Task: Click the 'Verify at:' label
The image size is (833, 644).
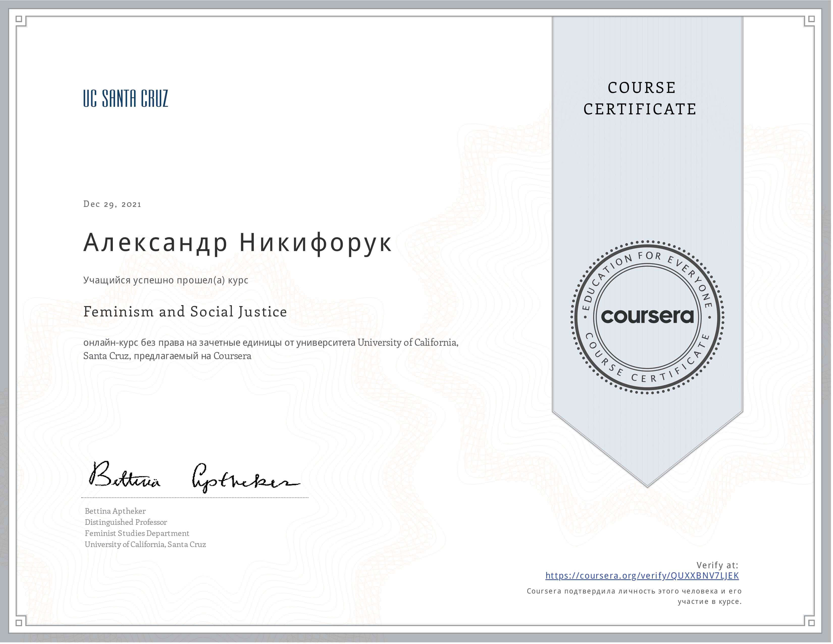Action: click(x=717, y=565)
